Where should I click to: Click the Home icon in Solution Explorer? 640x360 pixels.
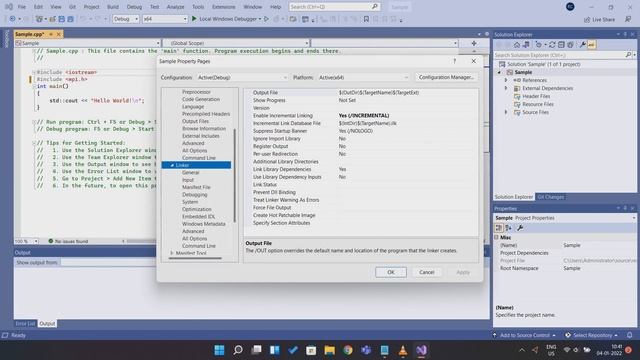(x=517, y=45)
